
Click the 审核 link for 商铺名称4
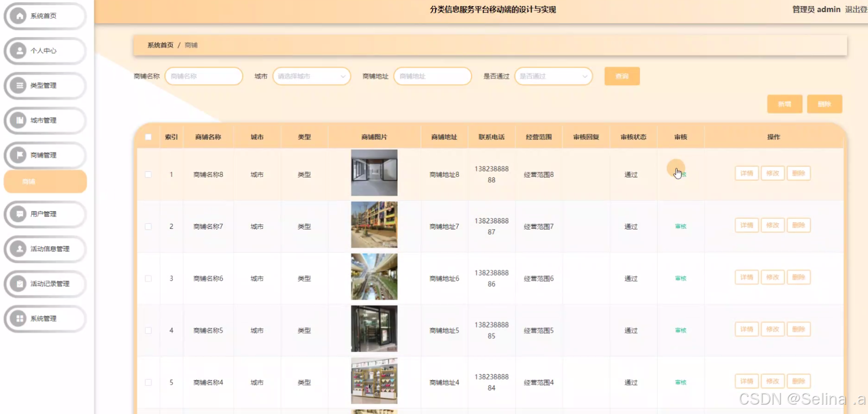pyautogui.click(x=681, y=382)
